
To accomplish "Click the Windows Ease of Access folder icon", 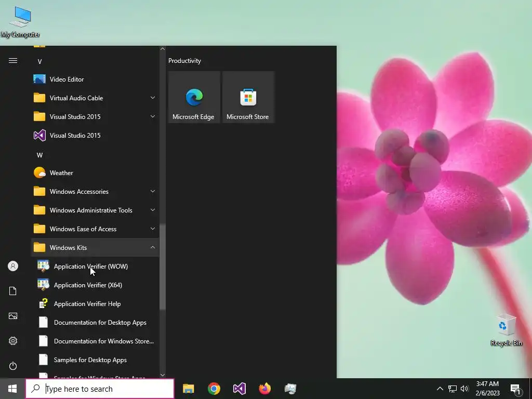I will click(39, 229).
